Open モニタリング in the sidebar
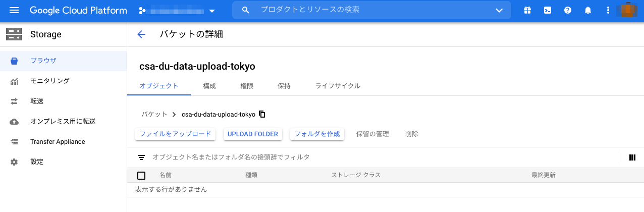This screenshot has height=212, width=644. tap(63, 81)
